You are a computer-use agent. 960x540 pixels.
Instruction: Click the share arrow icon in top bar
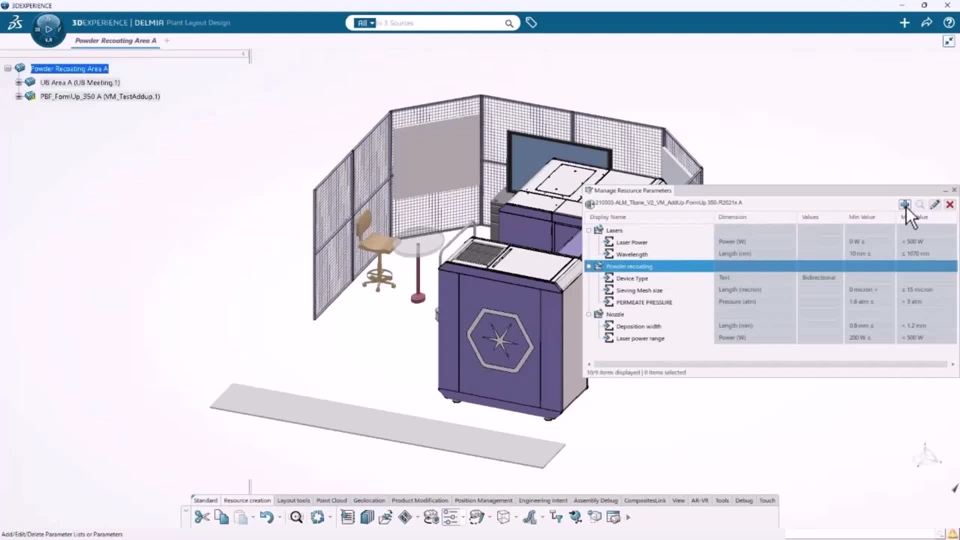[x=926, y=23]
